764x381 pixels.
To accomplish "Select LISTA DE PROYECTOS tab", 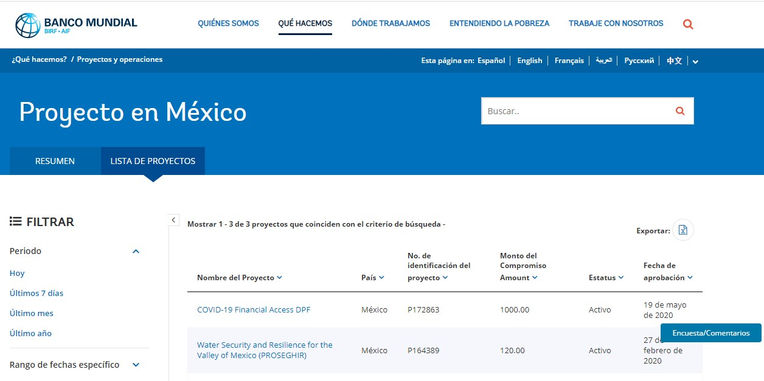I will pos(153,161).
